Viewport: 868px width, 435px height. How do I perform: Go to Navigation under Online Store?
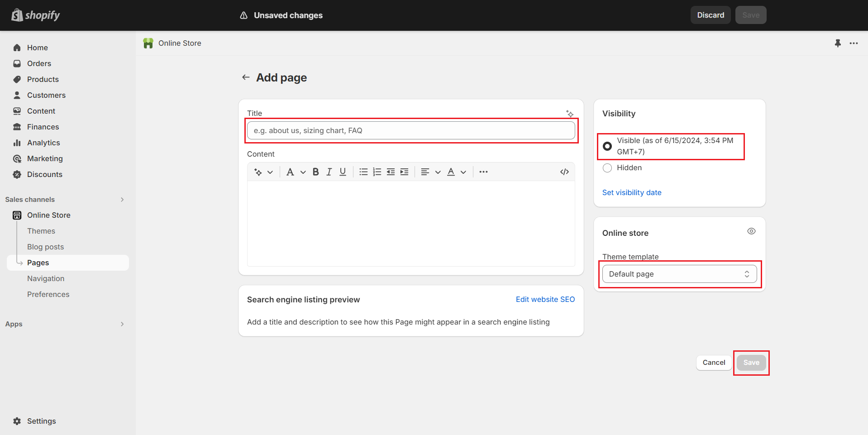46,278
